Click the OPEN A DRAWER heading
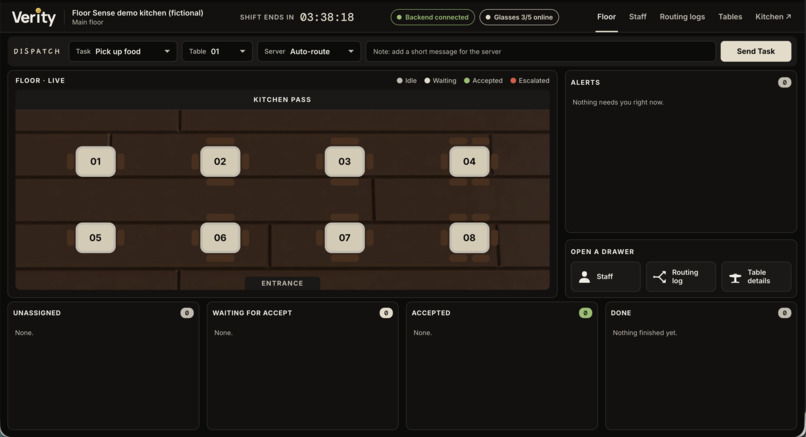 point(602,252)
